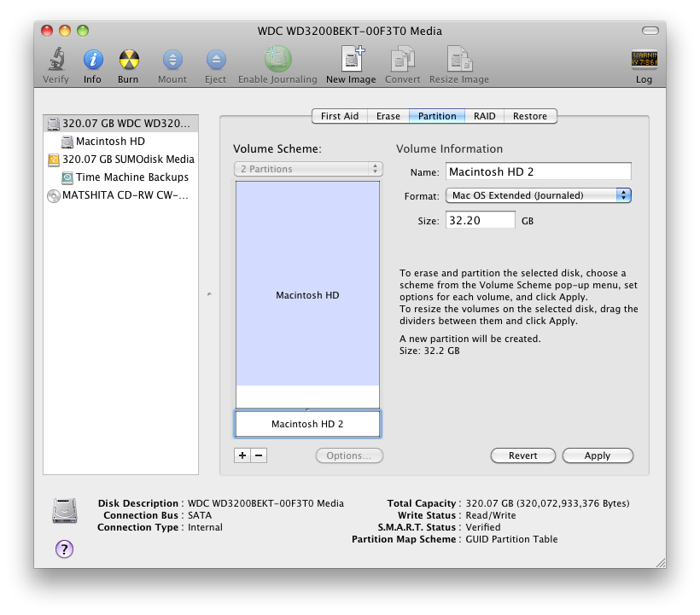Viewport: 700px width, 615px height.
Task: Select the Macintosh HD partition block
Action: pyautogui.click(x=307, y=294)
